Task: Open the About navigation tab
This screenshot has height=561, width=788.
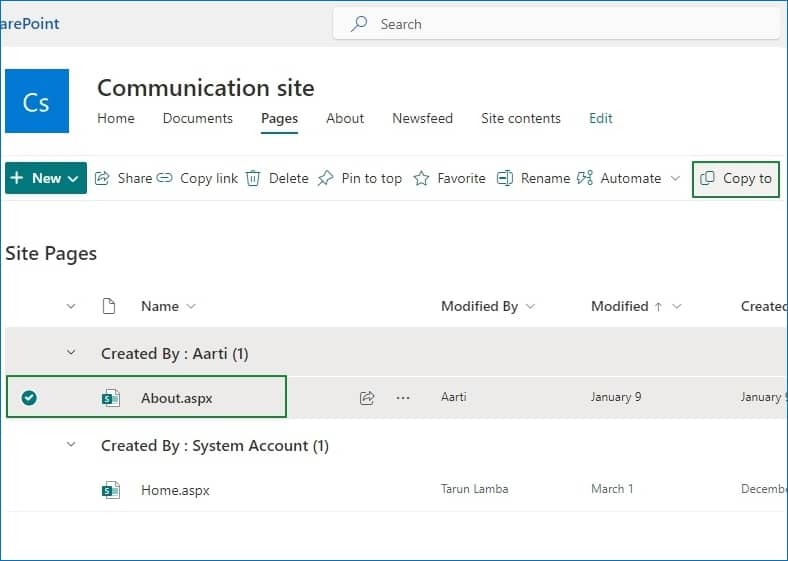Action: (345, 119)
